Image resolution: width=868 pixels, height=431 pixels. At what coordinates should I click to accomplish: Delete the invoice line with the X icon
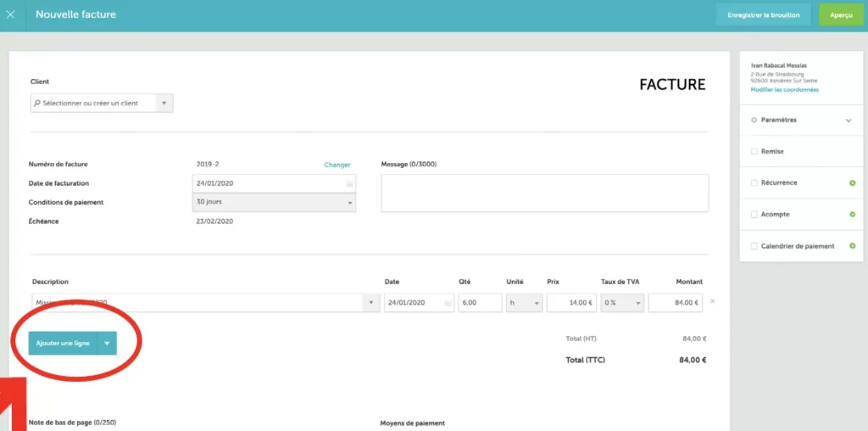(712, 301)
